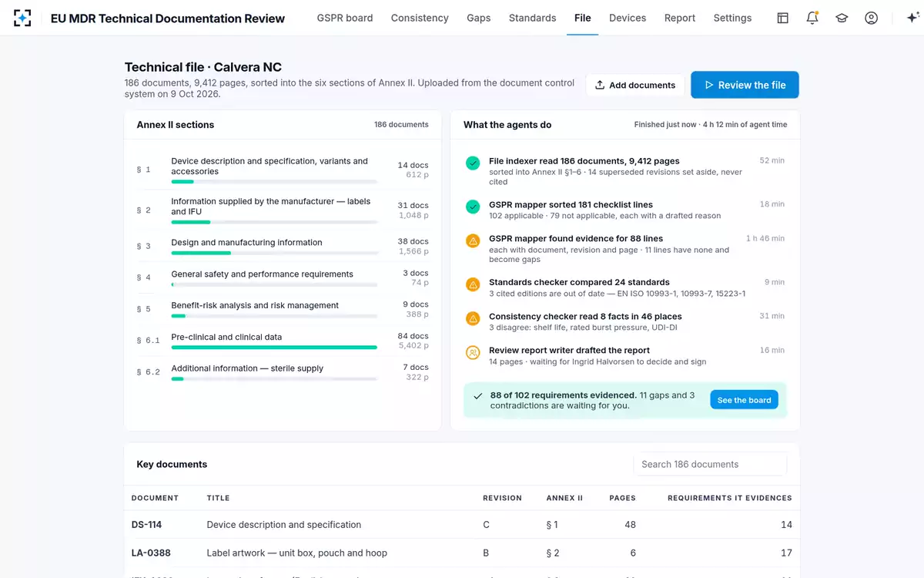Click See the board button

tap(744, 400)
